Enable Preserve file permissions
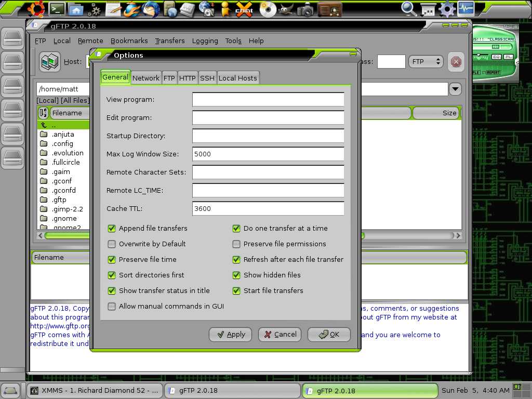 pos(236,244)
